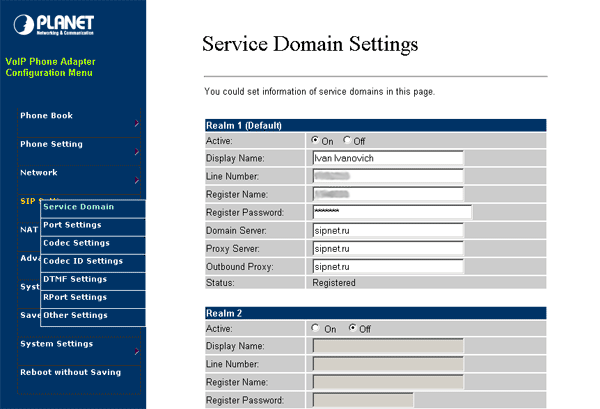Click 'VoIP Phone Adapter Configuration Menu' title
This screenshot has width=600, height=409.
pyautogui.click(x=50, y=67)
